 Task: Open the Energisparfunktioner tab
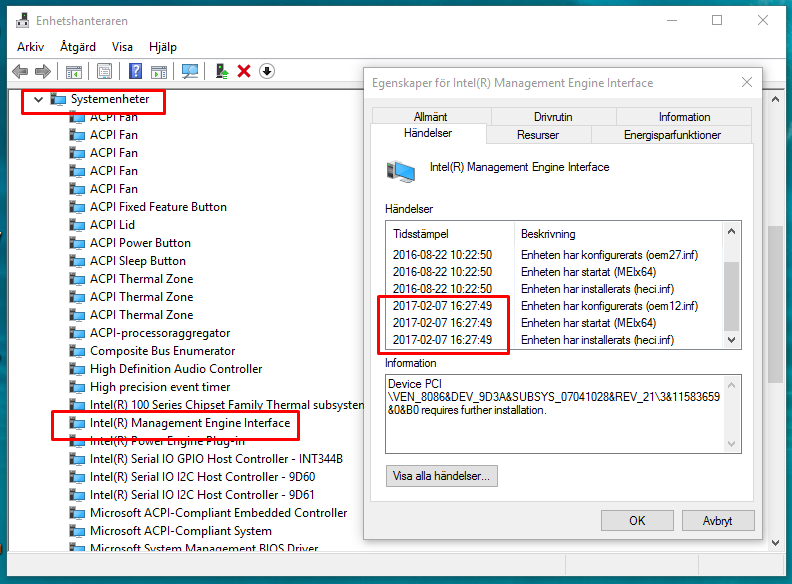[x=672, y=135]
